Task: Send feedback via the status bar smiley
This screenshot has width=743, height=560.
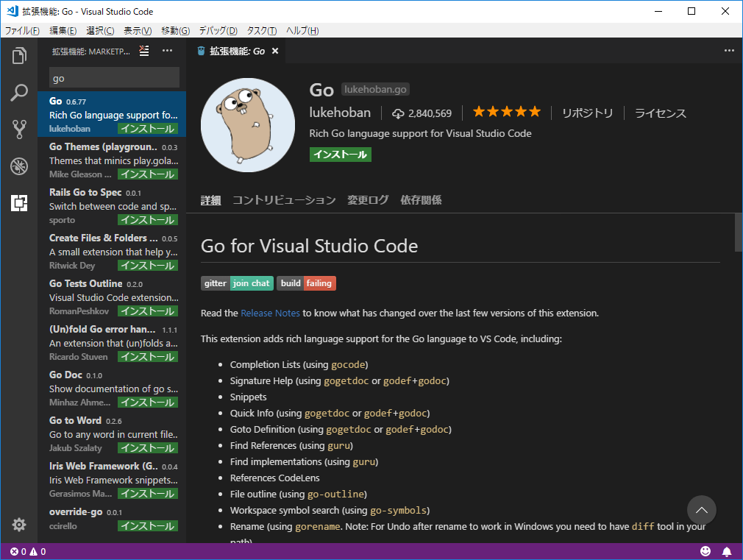Action: (705, 550)
